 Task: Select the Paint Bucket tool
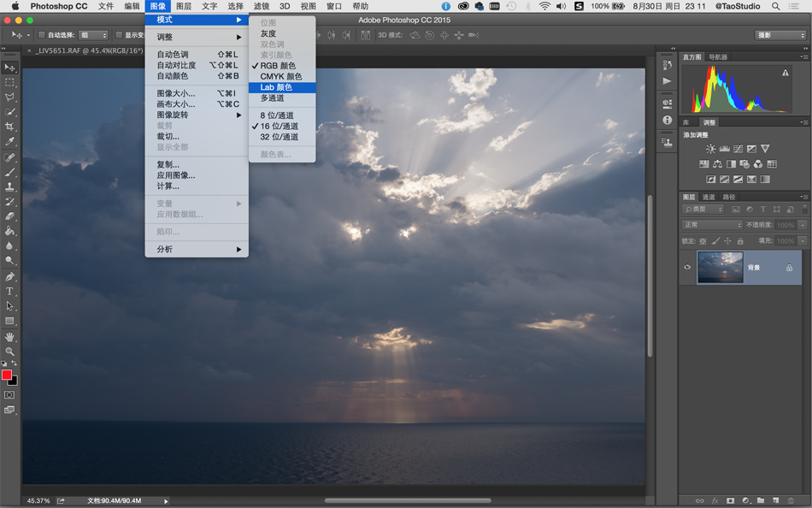9,231
